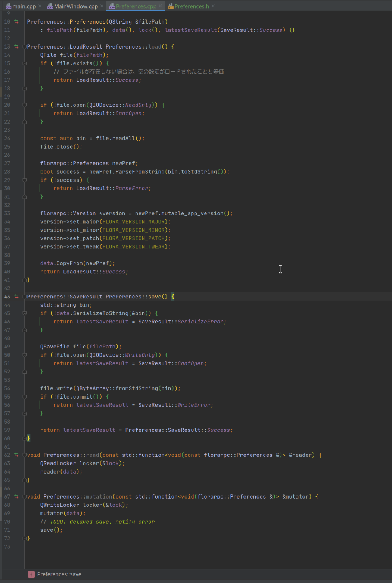
Task: Click the gutter navigation icon beside save()
Action: point(16,297)
